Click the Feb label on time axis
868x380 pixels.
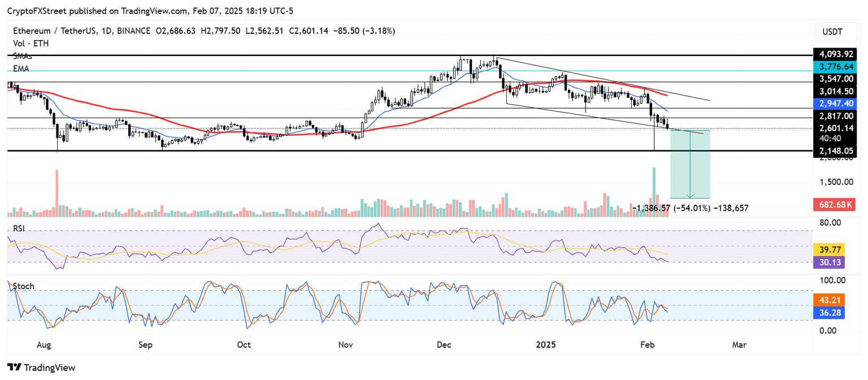pos(649,344)
